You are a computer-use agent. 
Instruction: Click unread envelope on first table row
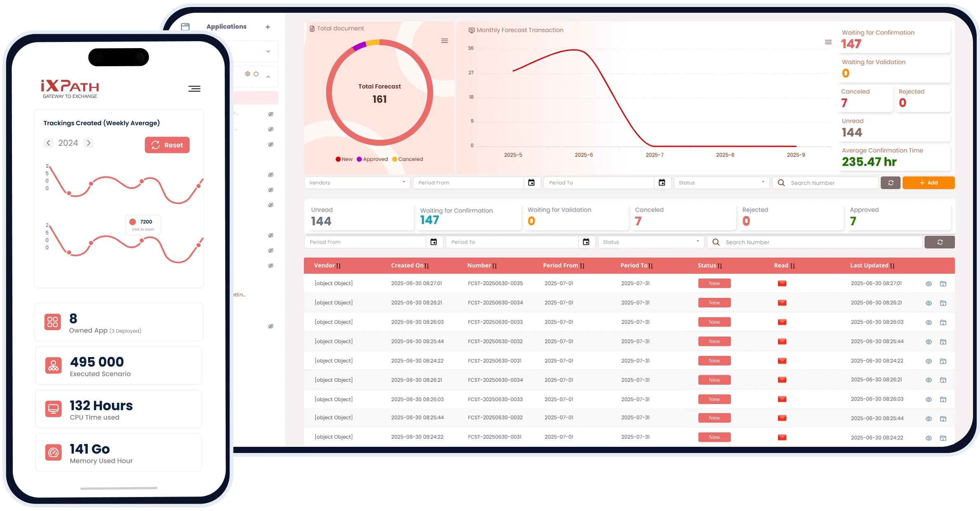[x=782, y=283]
